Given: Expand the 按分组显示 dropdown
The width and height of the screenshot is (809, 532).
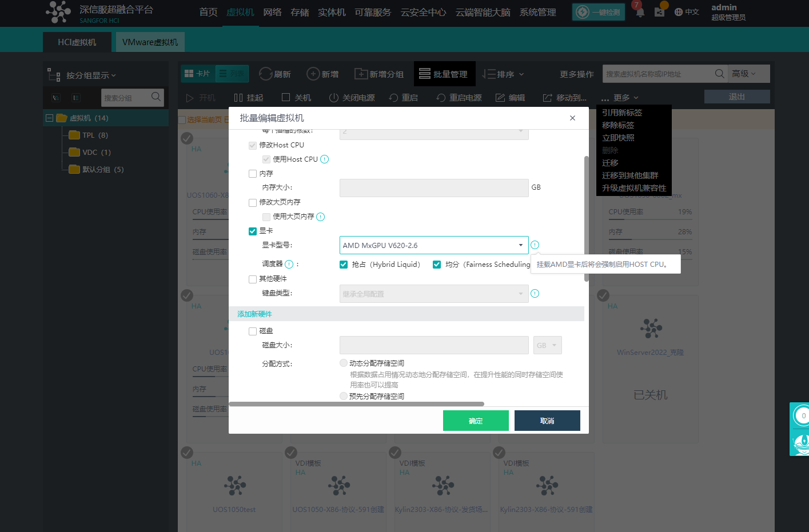Looking at the screenshot, I should pyautogui.click(x=91, y=75).
